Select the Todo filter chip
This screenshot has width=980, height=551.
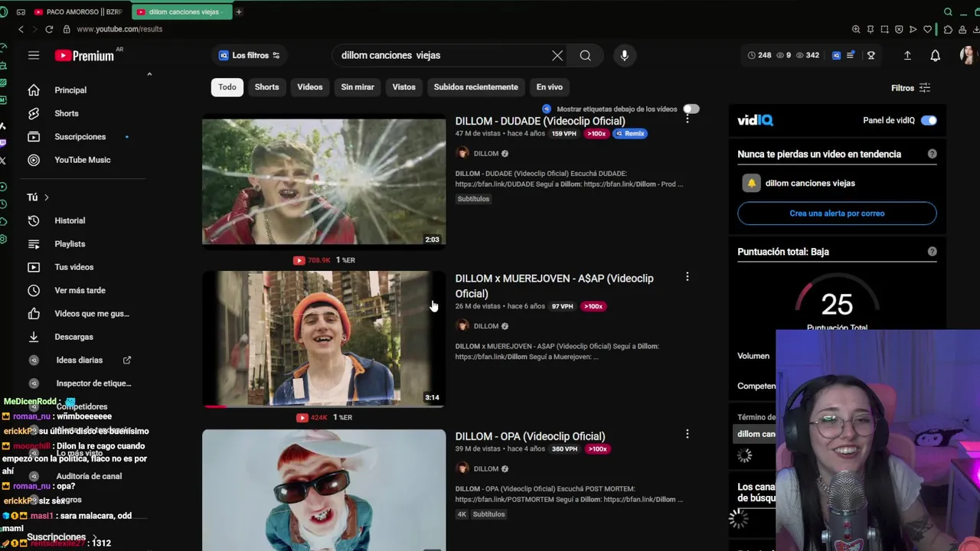[x=227, y=87]
